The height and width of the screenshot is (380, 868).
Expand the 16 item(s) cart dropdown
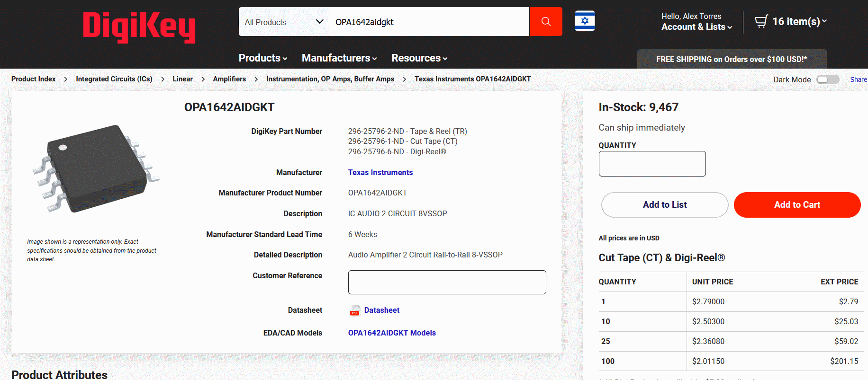[799, 21]
